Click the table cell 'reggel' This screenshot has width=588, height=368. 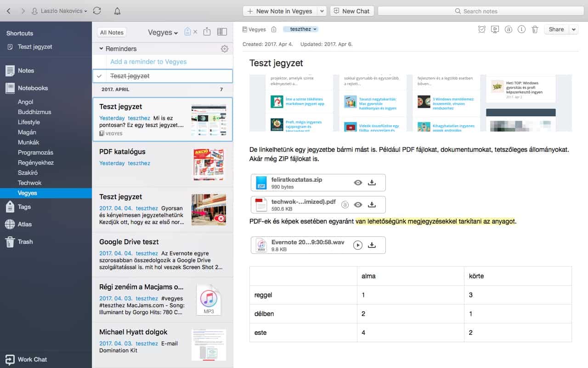point(303,295)
